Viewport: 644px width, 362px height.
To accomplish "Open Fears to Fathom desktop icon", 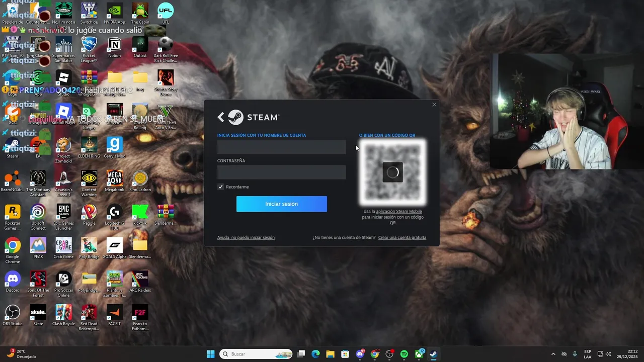I will point(140,318).
